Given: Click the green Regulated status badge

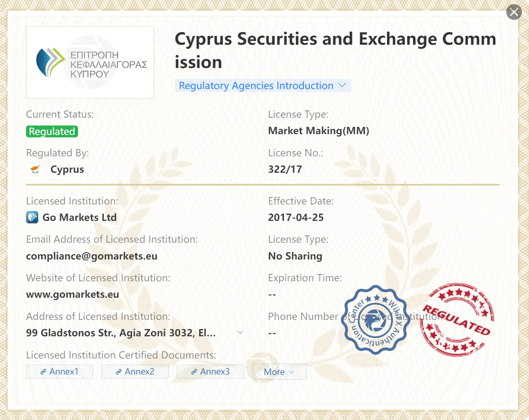Looking at the screenshot, I should pyautogui.click(x=52, y=131).
